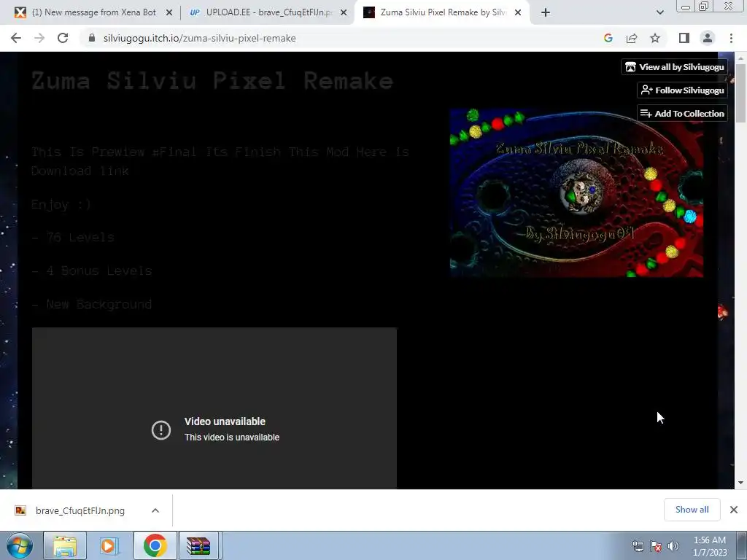Open the Zuma game cover image

click(x=576, y=192)
